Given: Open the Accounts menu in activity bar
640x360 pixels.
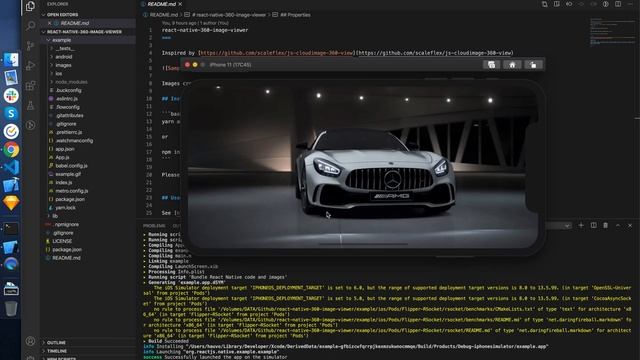Looking at the screenshot, I should (x=30, y=341).
